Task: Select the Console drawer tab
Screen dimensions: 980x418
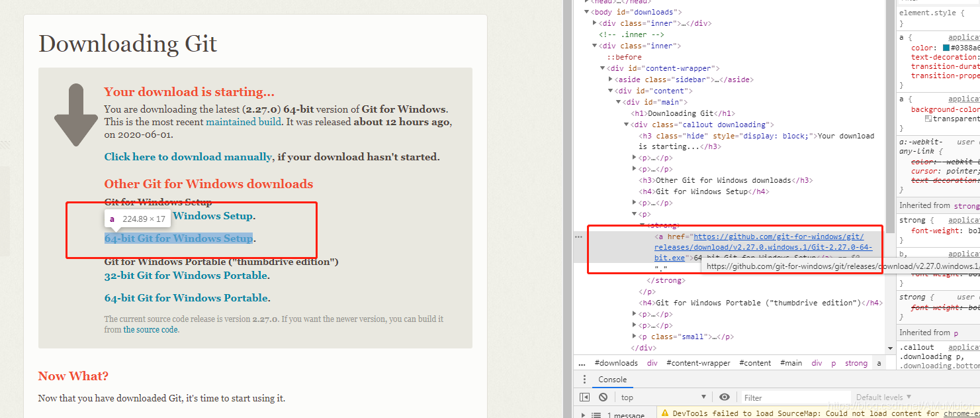Action: point(612,380)
